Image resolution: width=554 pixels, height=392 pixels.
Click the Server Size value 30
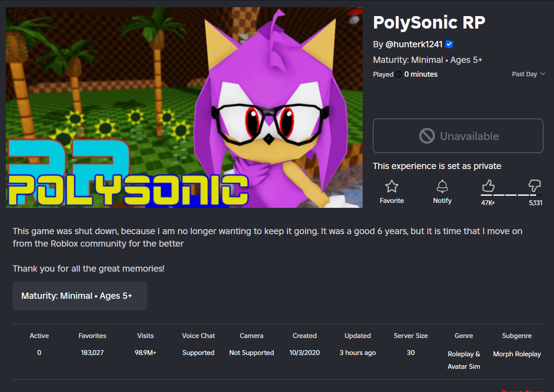click(x=411, y=353)
